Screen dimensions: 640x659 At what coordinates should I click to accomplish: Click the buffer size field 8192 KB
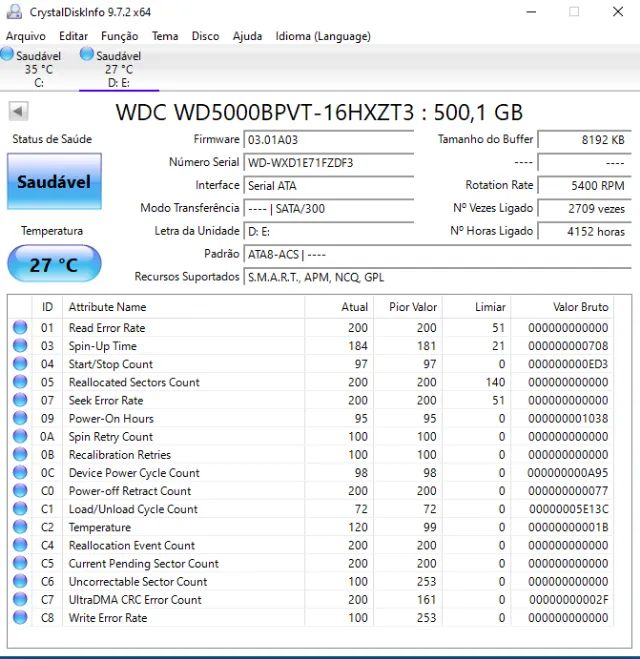coord(585,140)
